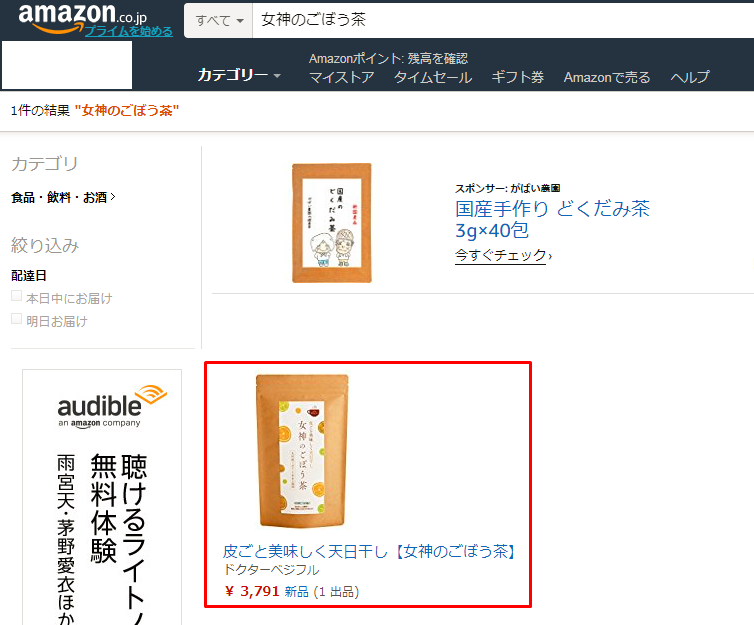Check the 本日中にお届け checkbox
This screenshot has width=754, height=625.
coord(16,296)
